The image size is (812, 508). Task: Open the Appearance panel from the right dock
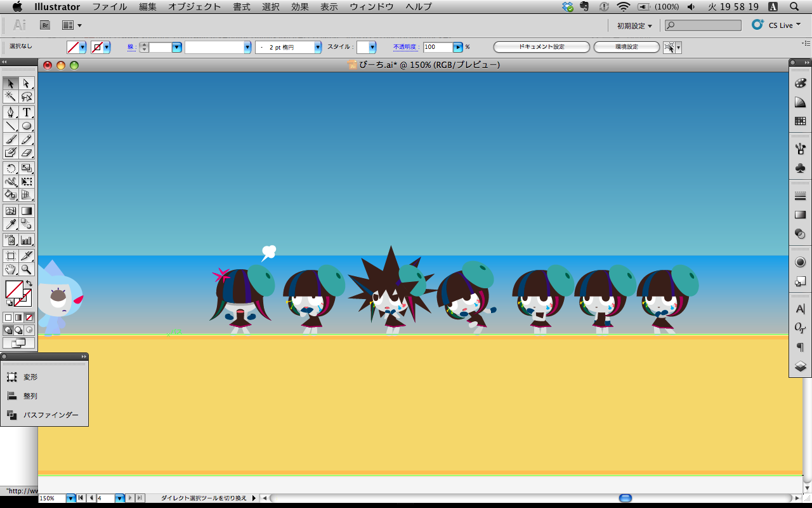(800, 262)
